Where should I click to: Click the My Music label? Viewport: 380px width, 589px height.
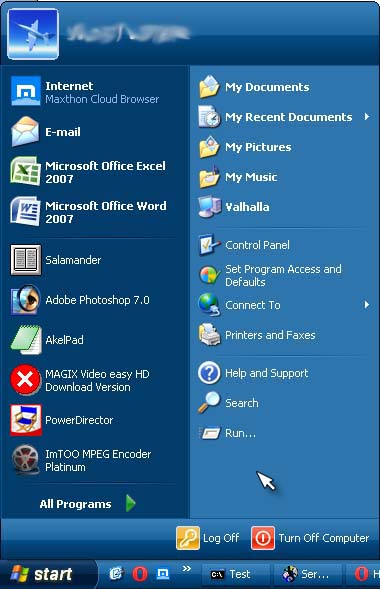tap(251, 177)
